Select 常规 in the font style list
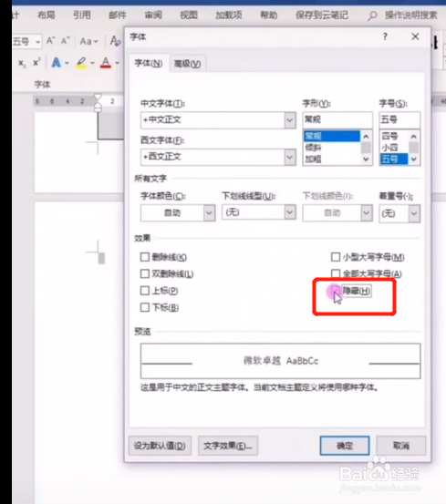The width and height of the screenshot is (446, 504). click(331, 137)
